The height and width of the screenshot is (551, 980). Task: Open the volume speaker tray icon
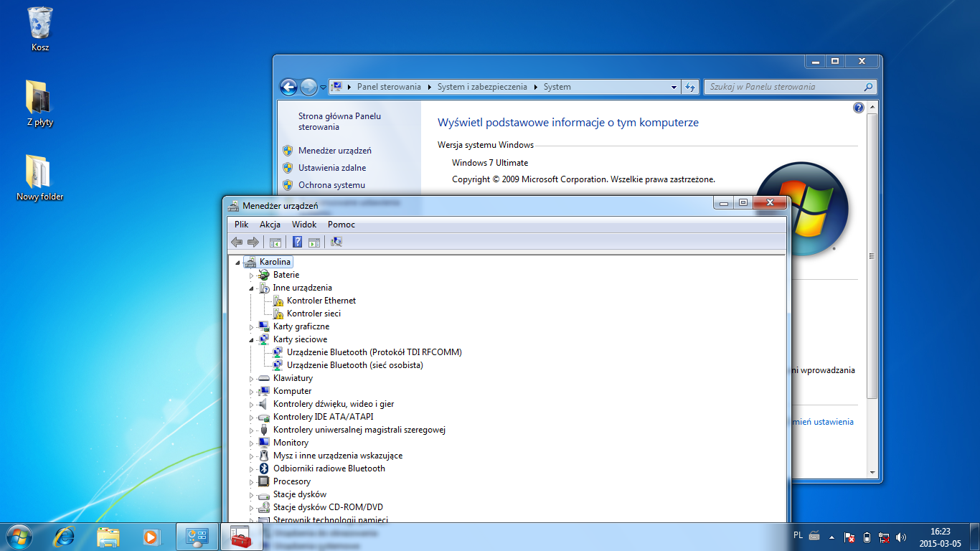(x=902, y=537)
